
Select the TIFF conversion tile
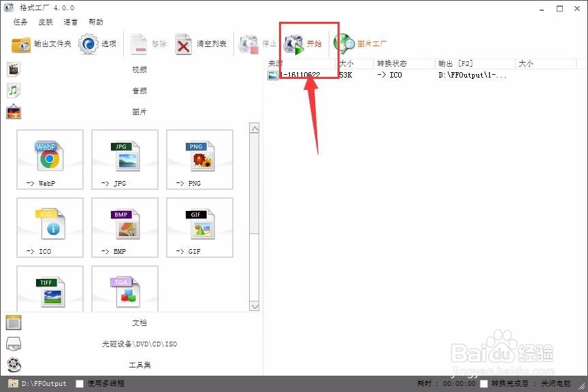(50, 288)
